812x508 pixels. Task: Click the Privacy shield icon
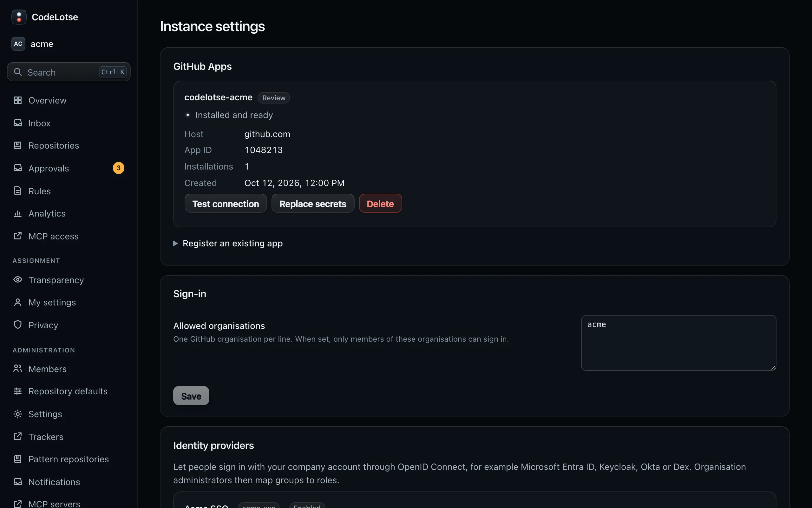pyautogui.click(x=18, y=324)
